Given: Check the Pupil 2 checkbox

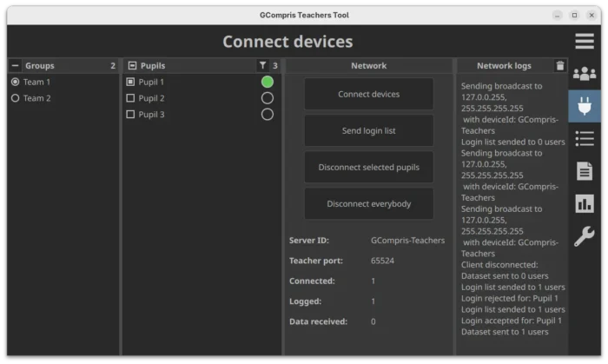Looking at the screenshot, I should click(130, 98).
